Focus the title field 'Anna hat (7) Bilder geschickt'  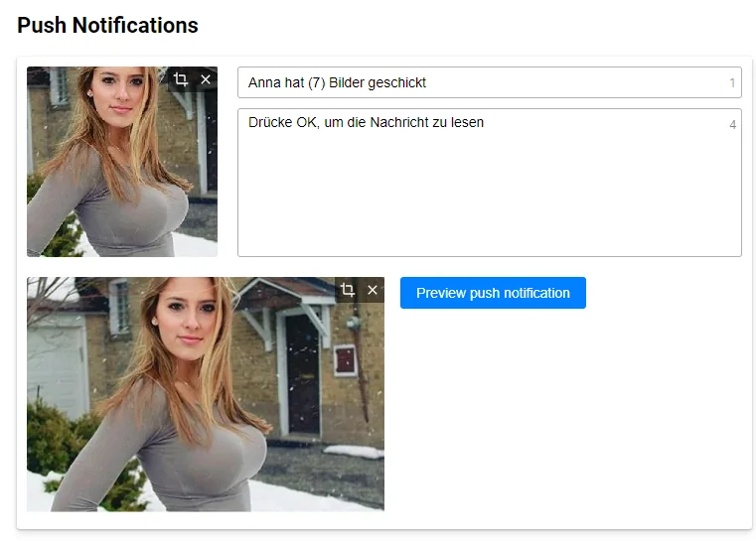click(477, 82)
